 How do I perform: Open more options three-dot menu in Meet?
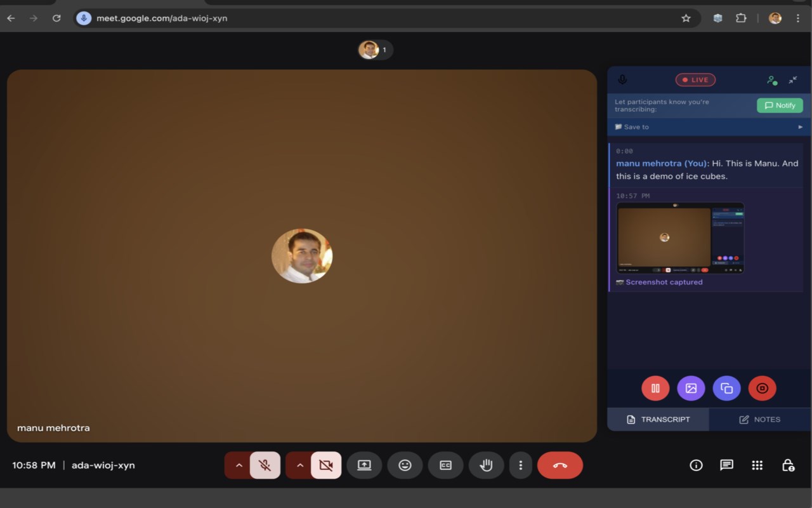[x=521, y=465]
